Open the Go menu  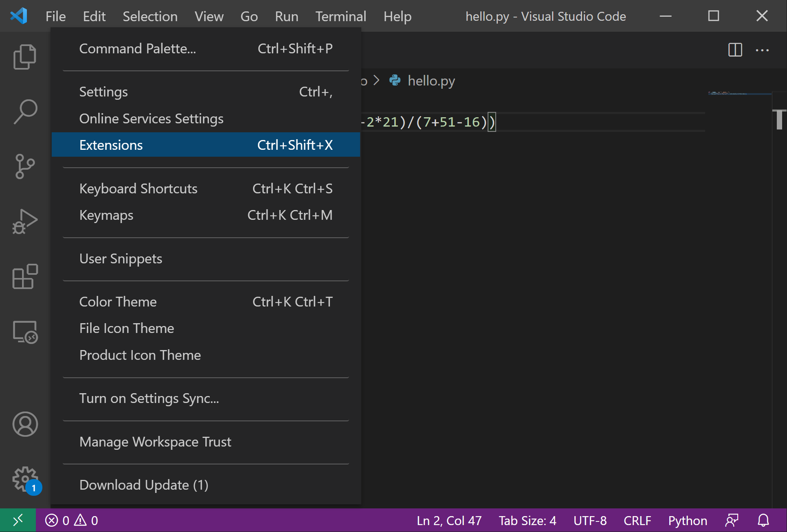(249, 16)
